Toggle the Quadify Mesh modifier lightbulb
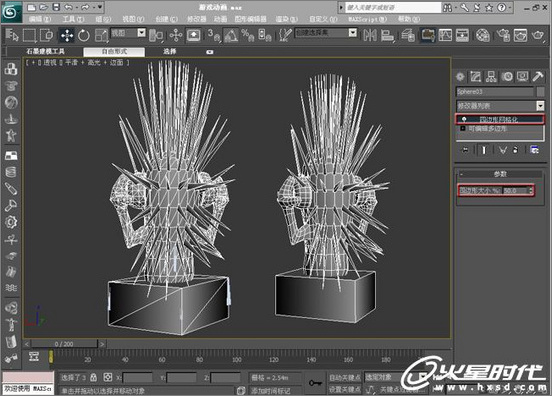 464,119
